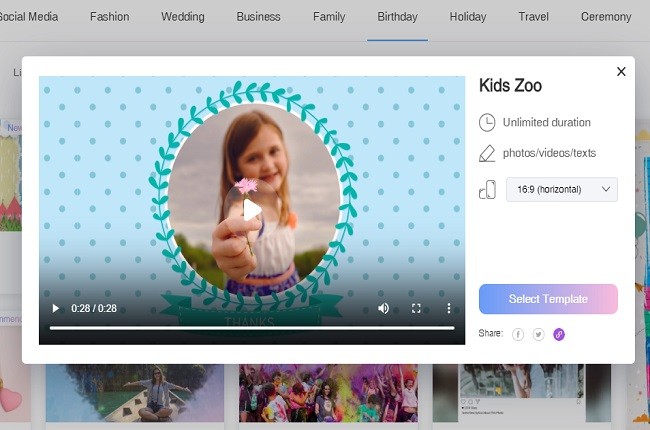The width and height of the screenshot is (650, 430).
Task: Switch to the Fashion tab
Action: coord(109,17)
